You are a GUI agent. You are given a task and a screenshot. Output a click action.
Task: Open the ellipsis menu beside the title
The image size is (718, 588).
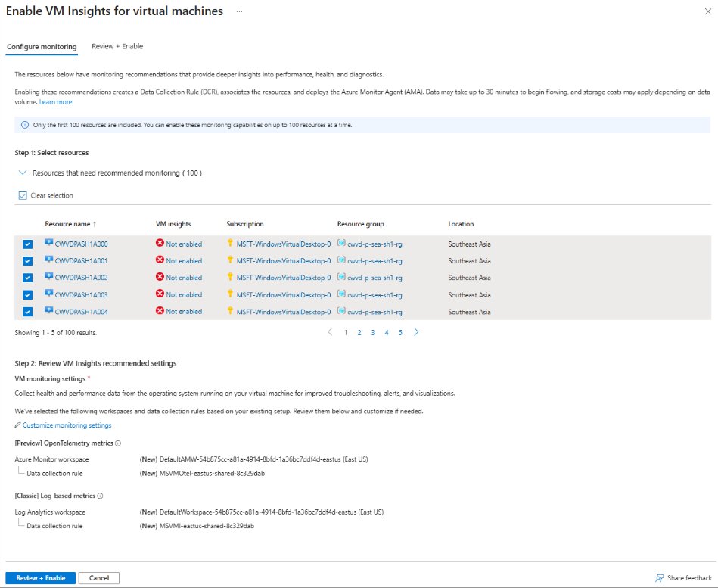tap(239, 11)
